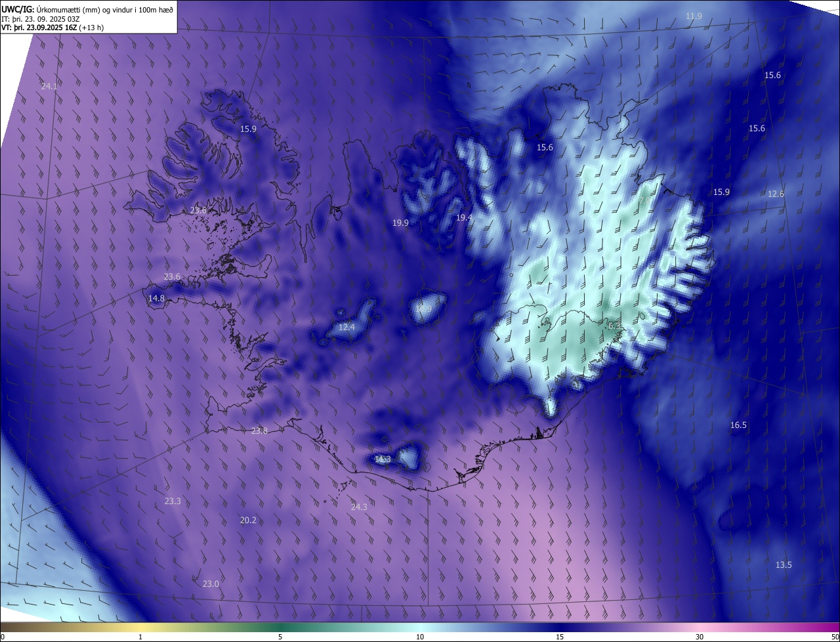This screenshot has width=840, height=642.
Task: Click the 15 tick on the color scale
Action: pyautogui.click(x=560, y=637)
